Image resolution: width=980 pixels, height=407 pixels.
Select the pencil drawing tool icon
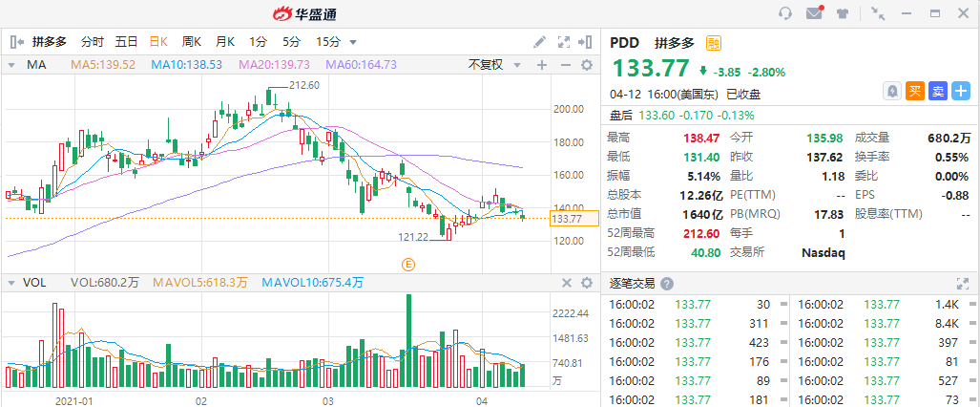pyautogui.click(x=540, y=42)
